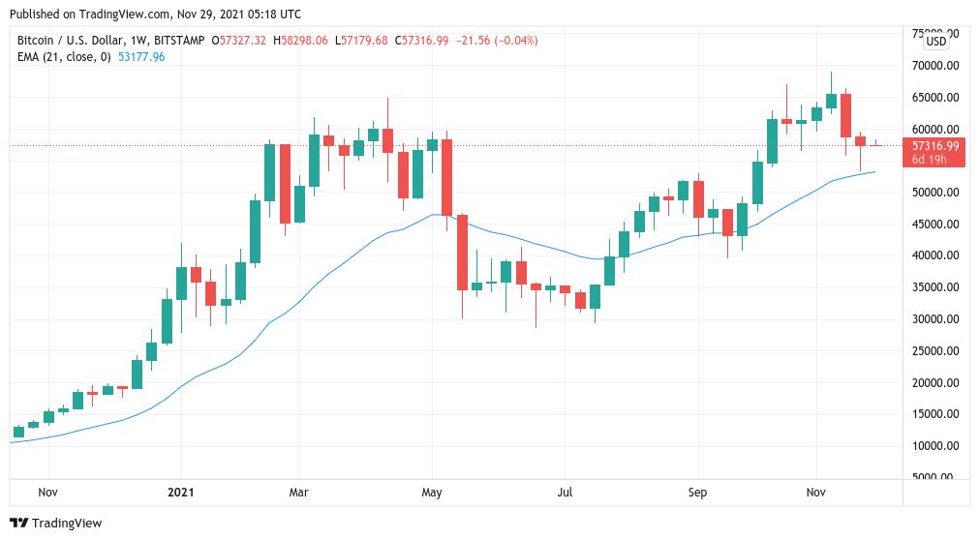Screen dimensions: 980x540
Task: Click the Jul label on time axis
Action: pyautogui.click(x=566, y=493)
